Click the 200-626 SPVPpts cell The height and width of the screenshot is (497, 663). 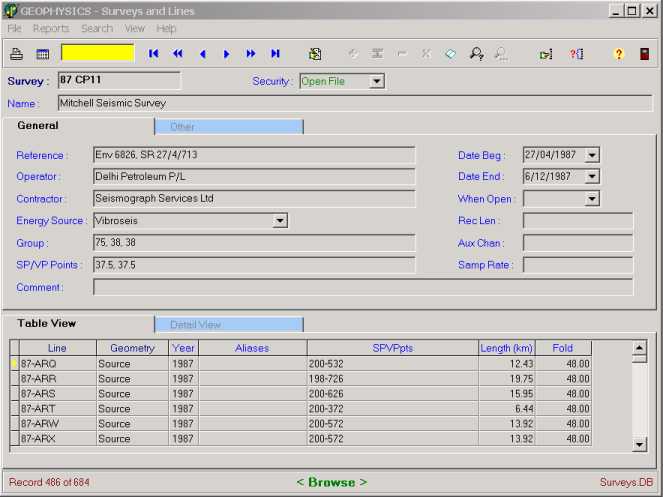tap(392, 394)
